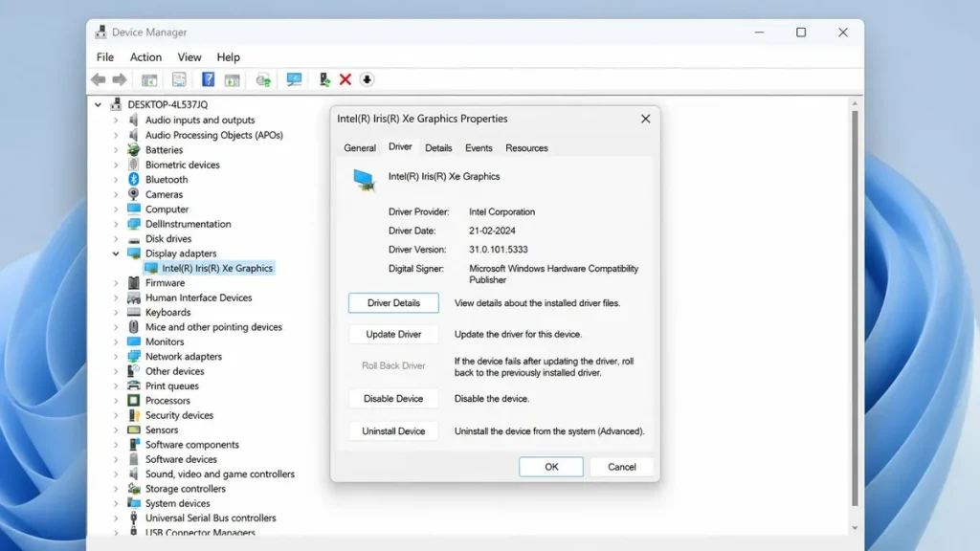Click the Keyboards category icon
The image size is (980, 551).
pyautogui.click(x=134, y=313)
